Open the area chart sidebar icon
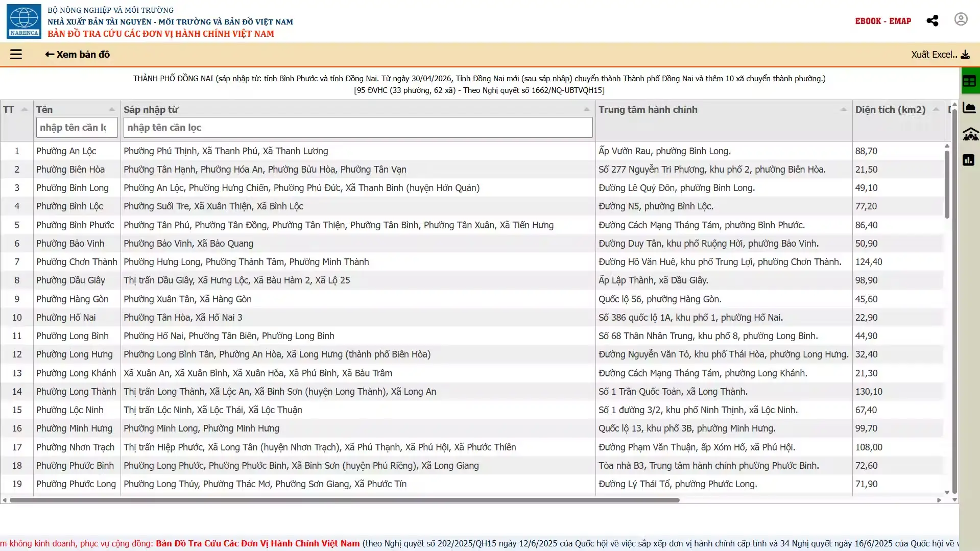Image resolution: width=980 pixels, height=551 pixels. (x=969, y=108)
